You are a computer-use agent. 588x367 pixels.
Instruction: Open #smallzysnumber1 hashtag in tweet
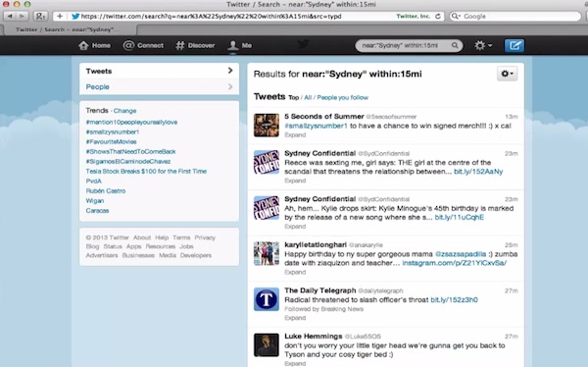pyautogui.click(x=317, y=126)
